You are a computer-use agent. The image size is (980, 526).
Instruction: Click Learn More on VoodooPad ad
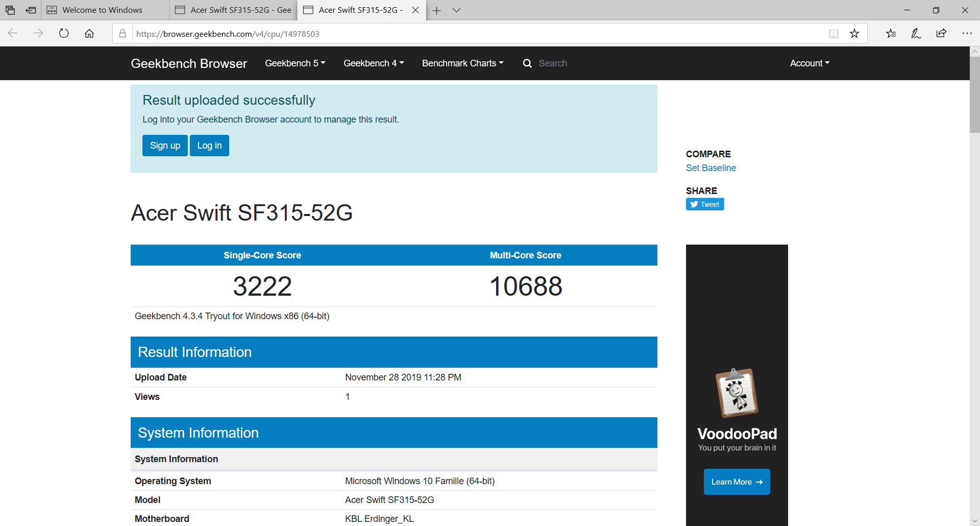737,482
